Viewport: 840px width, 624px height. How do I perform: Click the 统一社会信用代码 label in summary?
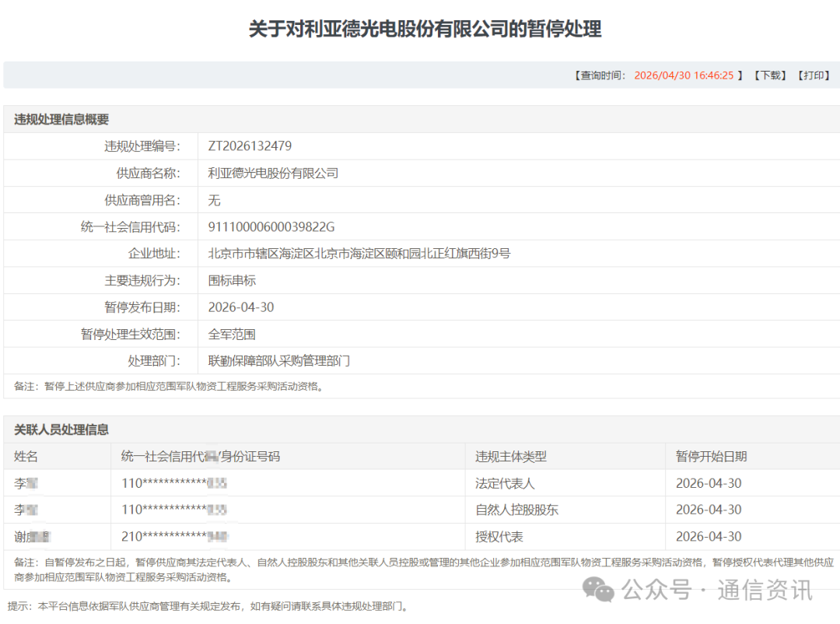131,227
